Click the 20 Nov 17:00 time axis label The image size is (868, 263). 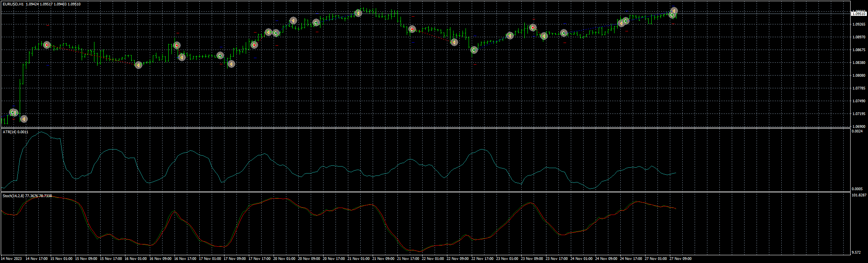point(334,258)
